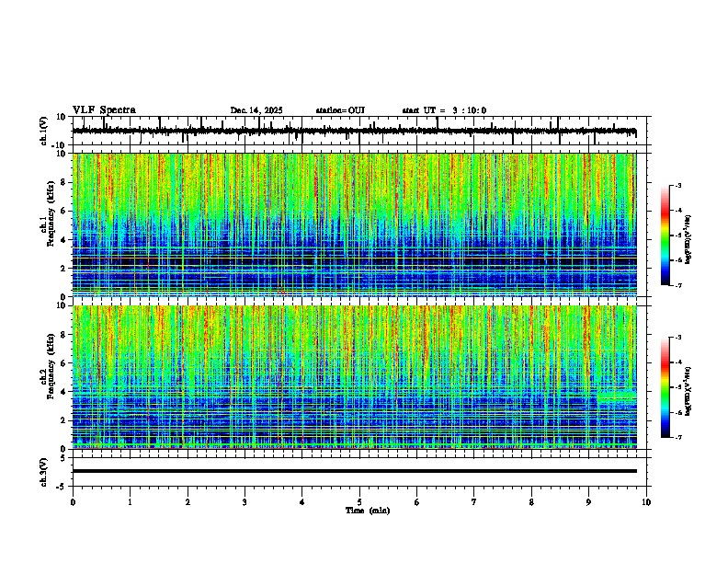
Task: Click time axis tick label "5"
Action: (359, 502)
